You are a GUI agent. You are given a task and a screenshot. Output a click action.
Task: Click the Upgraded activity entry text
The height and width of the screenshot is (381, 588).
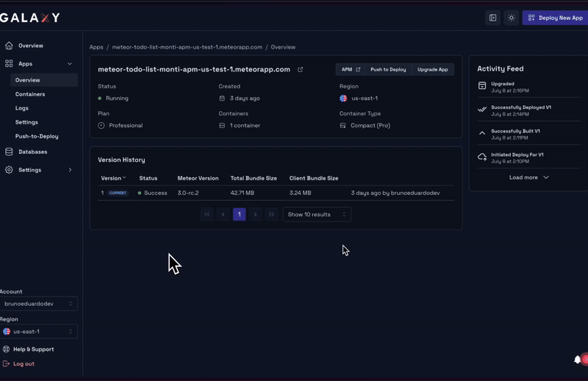[510, 87]
